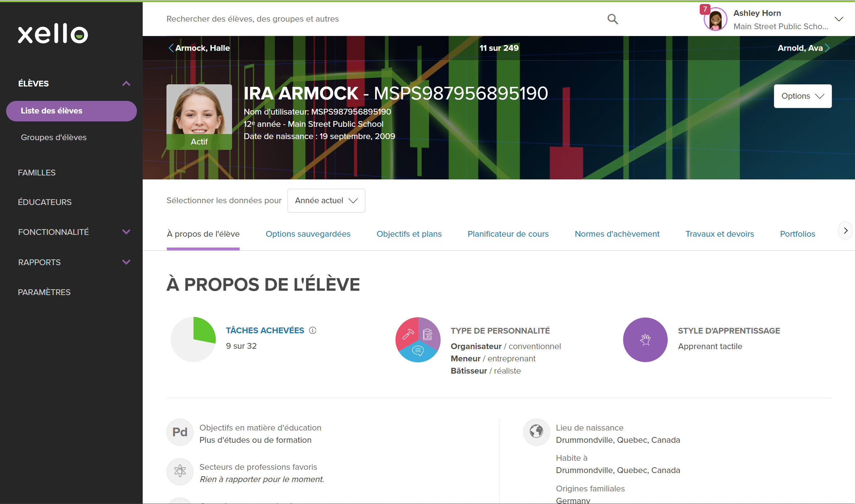Click the info icon beside Tâches achevées
Screen dimensions: 855x504
(313, 330)
